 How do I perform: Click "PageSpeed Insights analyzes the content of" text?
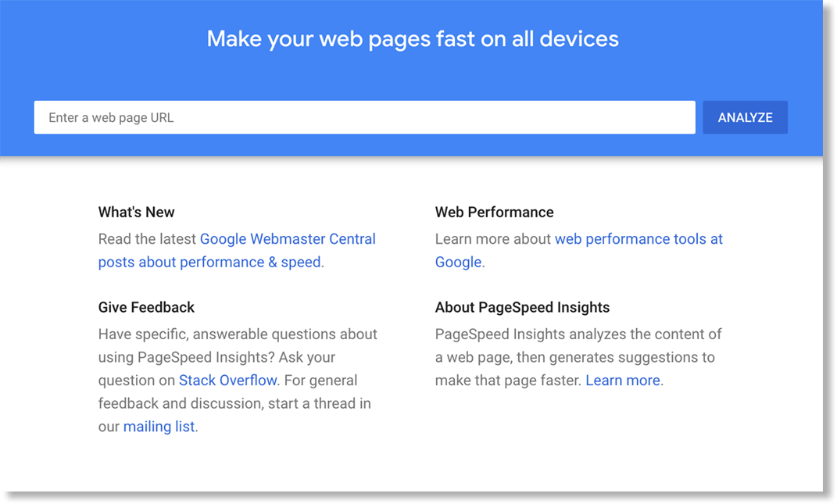click(578, 334)
